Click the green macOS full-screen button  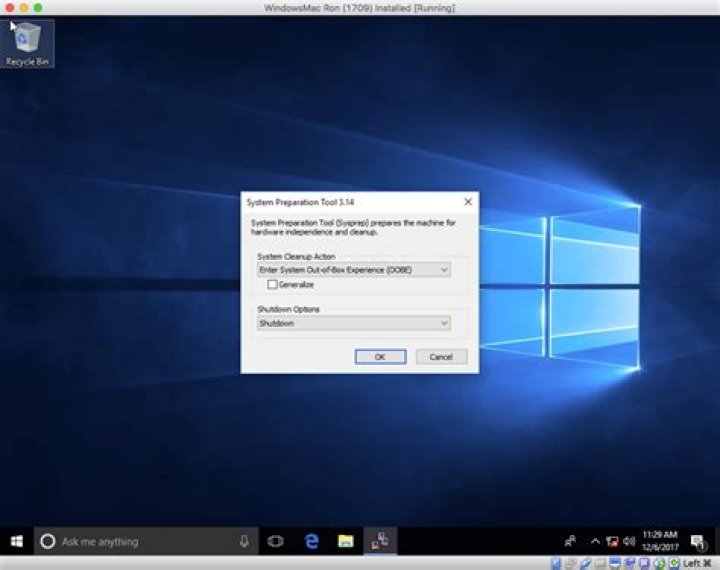[x=38, y=8]
